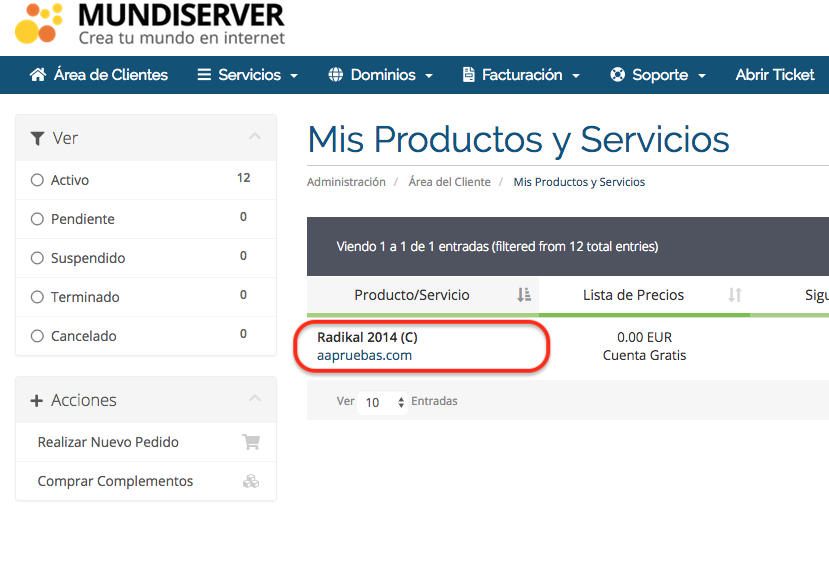This screenshot has width=829, height=567.
Task: Select the Cancelado radio filter
Action: [x=38, y=336]
